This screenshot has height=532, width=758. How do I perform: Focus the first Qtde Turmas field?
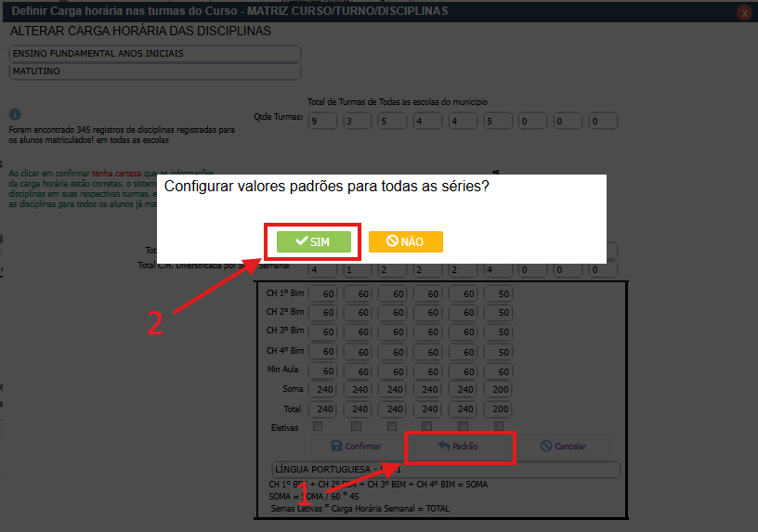click(324, 122)
